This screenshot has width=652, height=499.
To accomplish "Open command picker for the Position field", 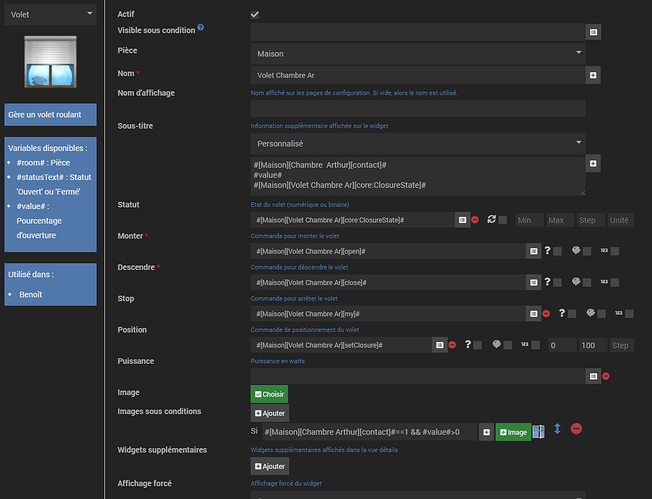I will pyautogui.click(x=440, y=345).
